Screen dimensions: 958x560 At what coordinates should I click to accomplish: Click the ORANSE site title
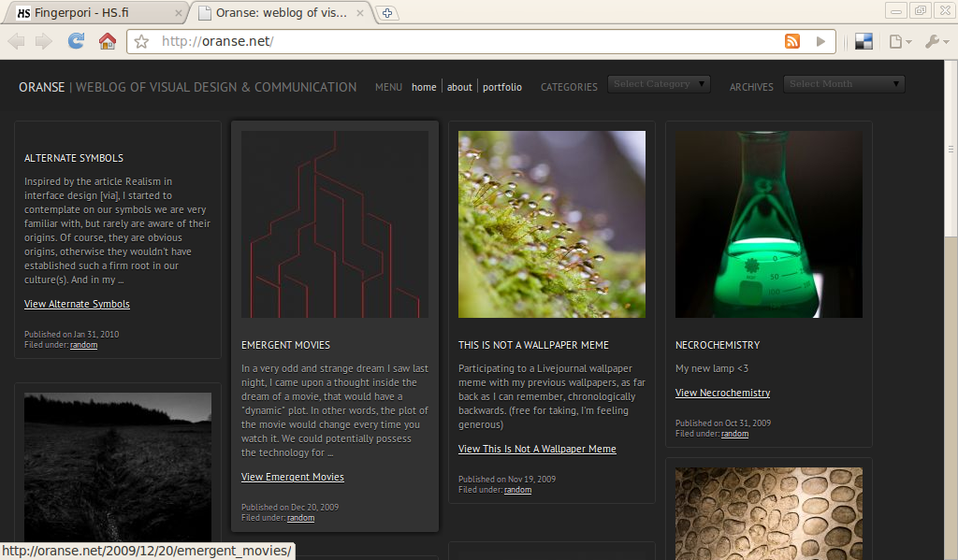[x=41, y=87]
